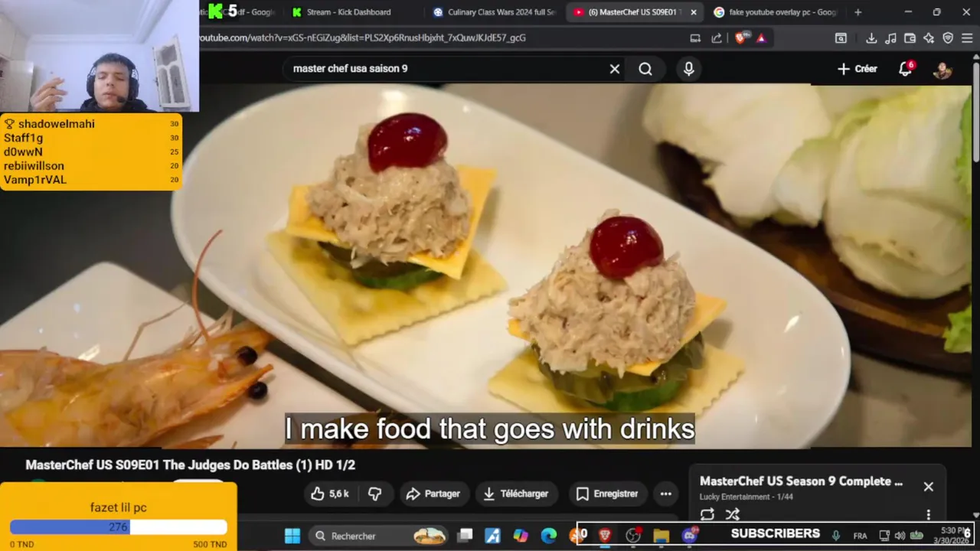Open Brave Leo AI sparkle icon
This screenshot has height=551, width=980.
click(929, 38)
